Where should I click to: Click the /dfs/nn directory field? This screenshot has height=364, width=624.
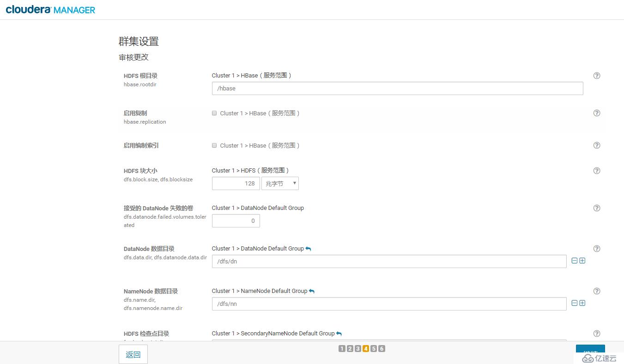(x=389, y=304)
